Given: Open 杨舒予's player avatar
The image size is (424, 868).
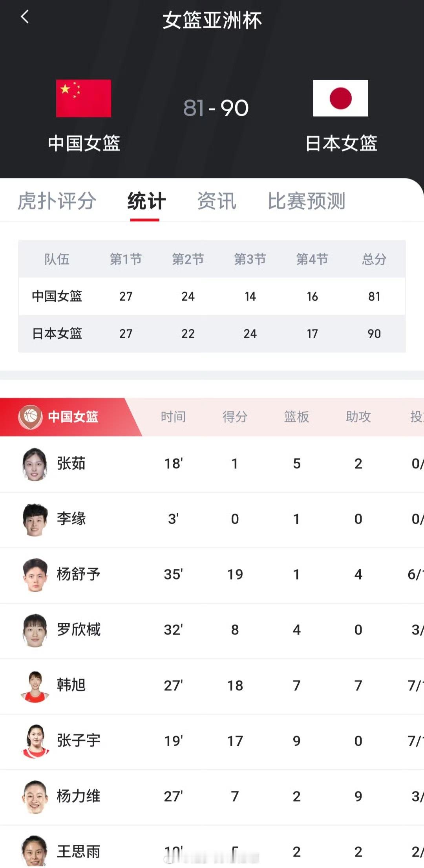Looking at the screenshot, I should tap(35, 575).
